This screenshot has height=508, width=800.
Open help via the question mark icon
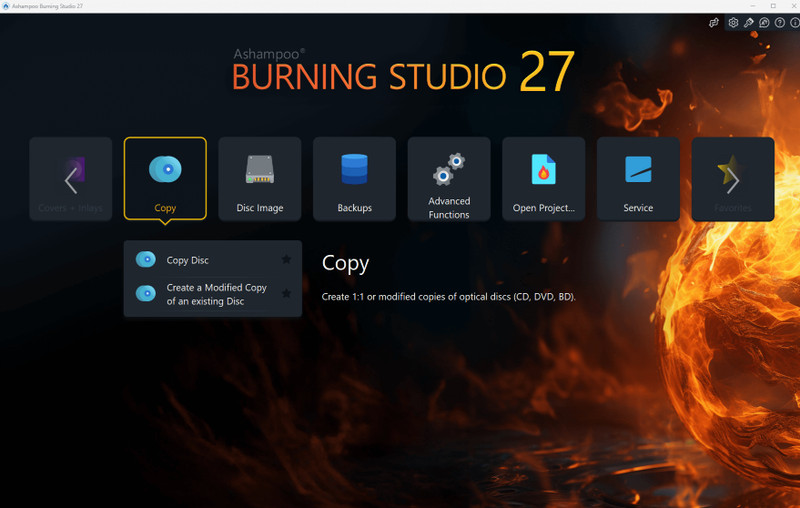click(780, 22)
